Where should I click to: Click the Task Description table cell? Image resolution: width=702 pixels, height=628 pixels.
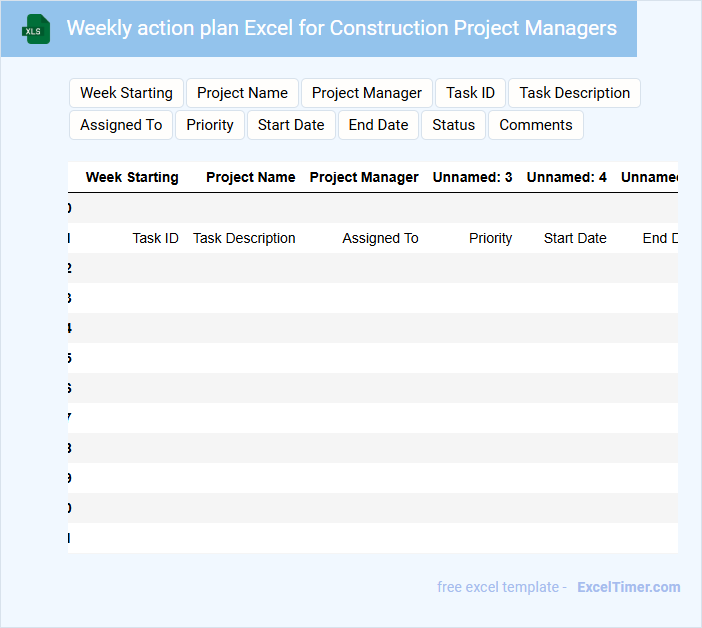tap(244, 238)
